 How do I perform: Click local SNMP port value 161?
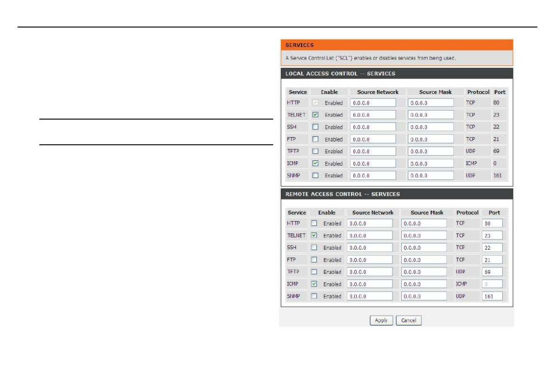[x=498, y=175]
